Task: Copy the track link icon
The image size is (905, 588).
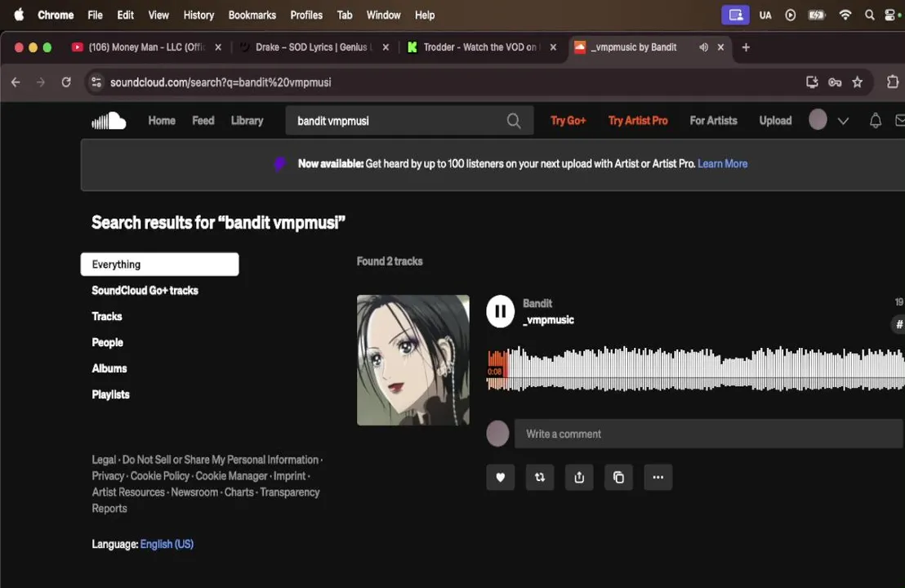Action: pyautogui.click(x=618, y=477)
